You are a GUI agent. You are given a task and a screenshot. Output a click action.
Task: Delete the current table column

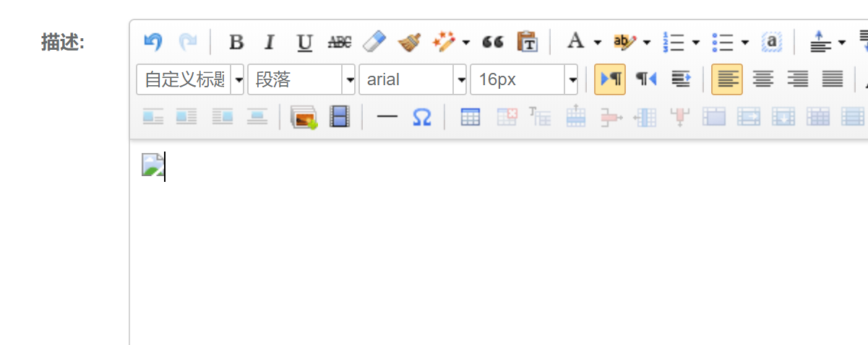pos(679,116)
